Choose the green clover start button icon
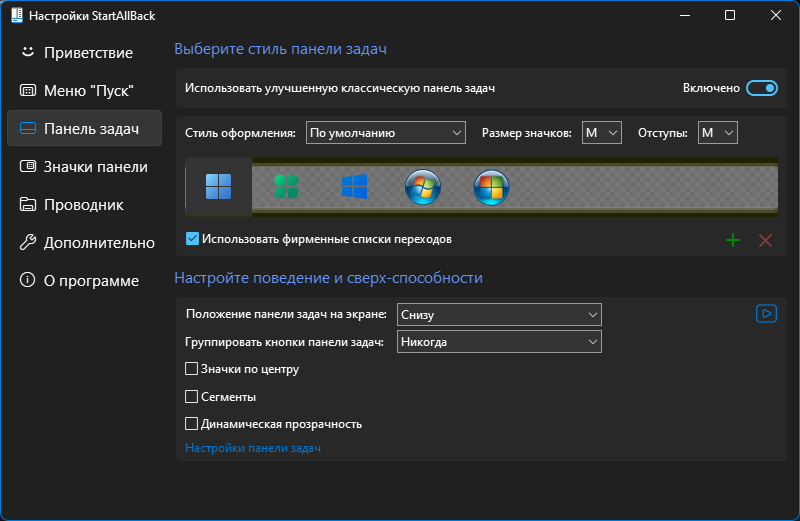Image resolution: width=800 pixels, height=521 pixels. click(x=286, y=187)
